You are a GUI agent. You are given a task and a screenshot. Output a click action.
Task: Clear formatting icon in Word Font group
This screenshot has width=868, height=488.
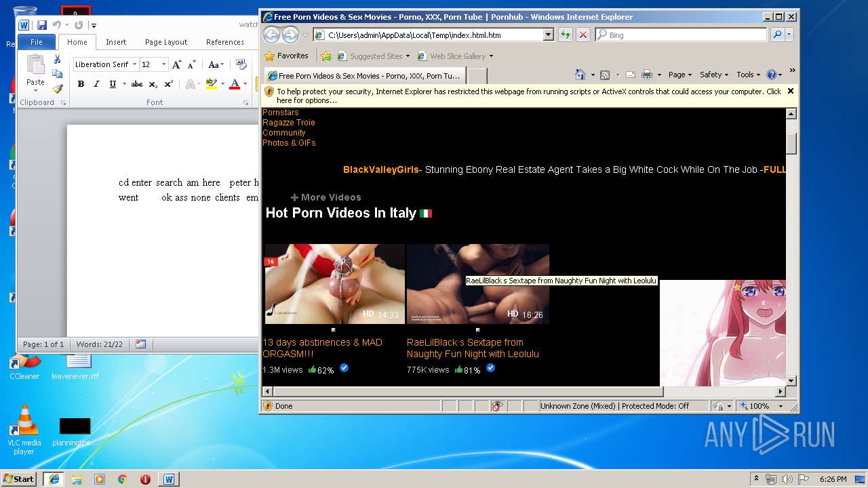pyautogui.click(x=241, y=64)
